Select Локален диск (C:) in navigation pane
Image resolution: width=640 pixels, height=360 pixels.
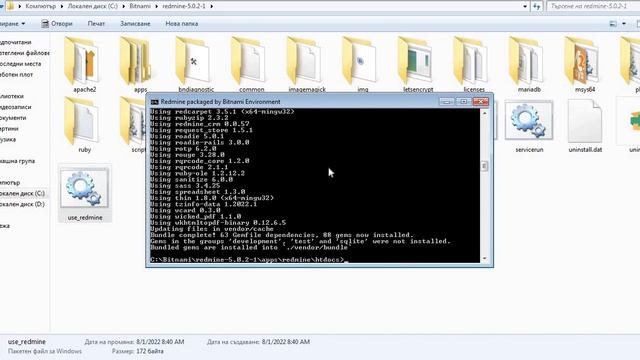pyautogui.click(x=22, y=193)
